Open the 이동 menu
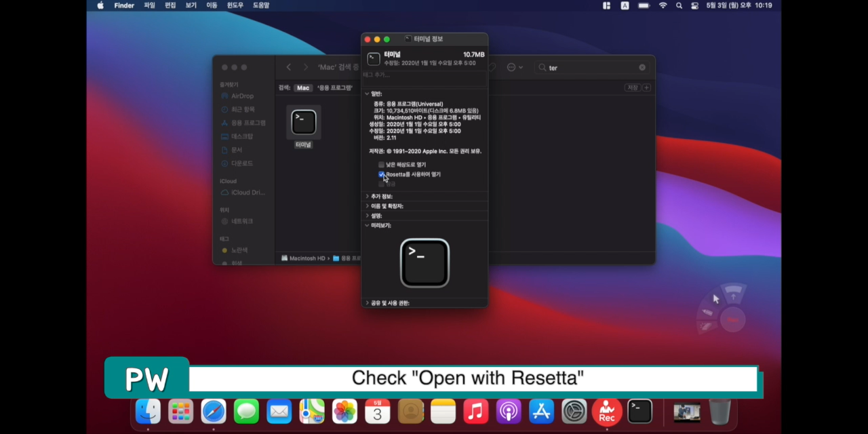Image resolution: width=868 pixels, height=434 pixels. pos(212,5)
